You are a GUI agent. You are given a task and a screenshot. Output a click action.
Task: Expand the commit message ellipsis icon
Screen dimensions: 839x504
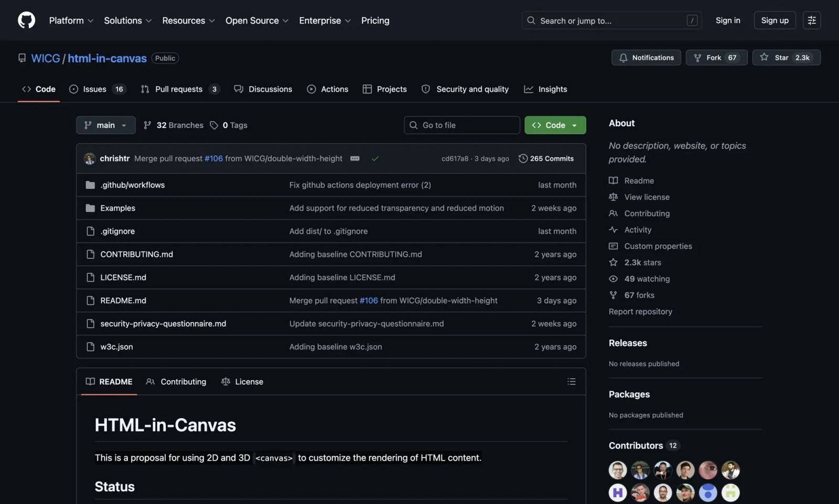coord(355,158)
